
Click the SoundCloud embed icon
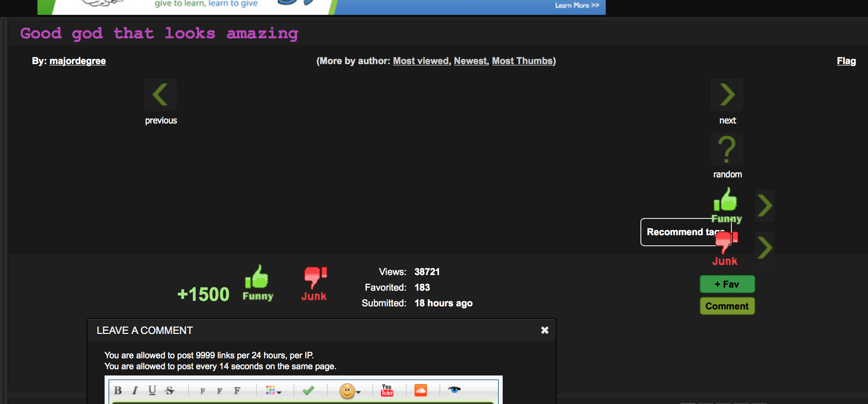[420, 390]
